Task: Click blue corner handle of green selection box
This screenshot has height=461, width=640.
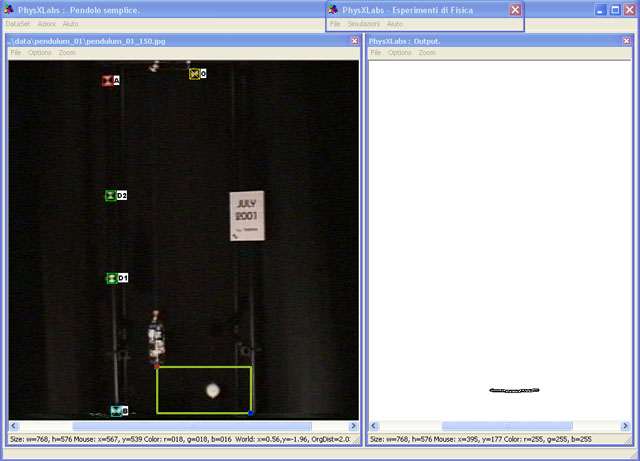Action: coord(251,413)
